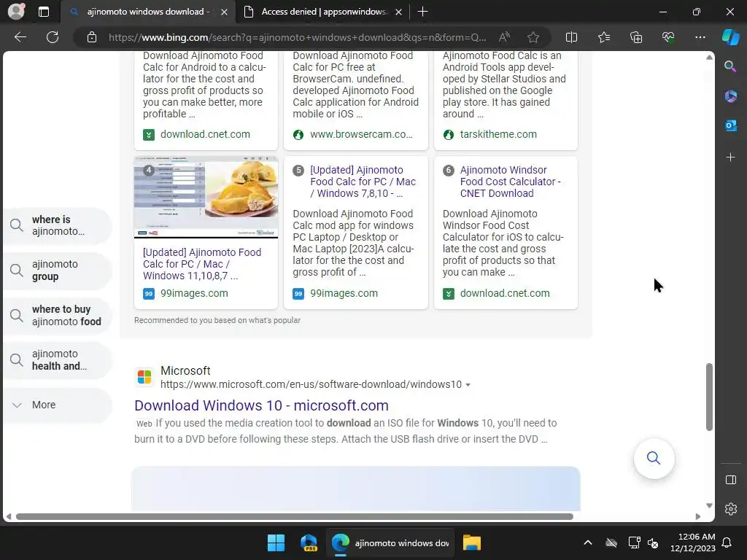Viewport: 747px width, 560px height.
Task: Expand the Microsoft URL dropdown arrow
Action: click(468, 385)
